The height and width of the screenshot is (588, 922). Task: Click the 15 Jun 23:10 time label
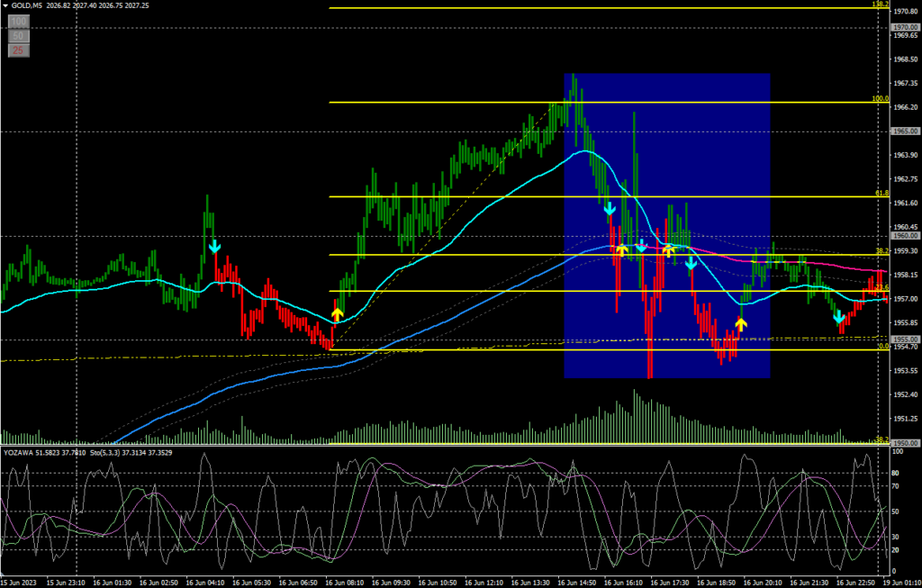[x=66, y=583]
